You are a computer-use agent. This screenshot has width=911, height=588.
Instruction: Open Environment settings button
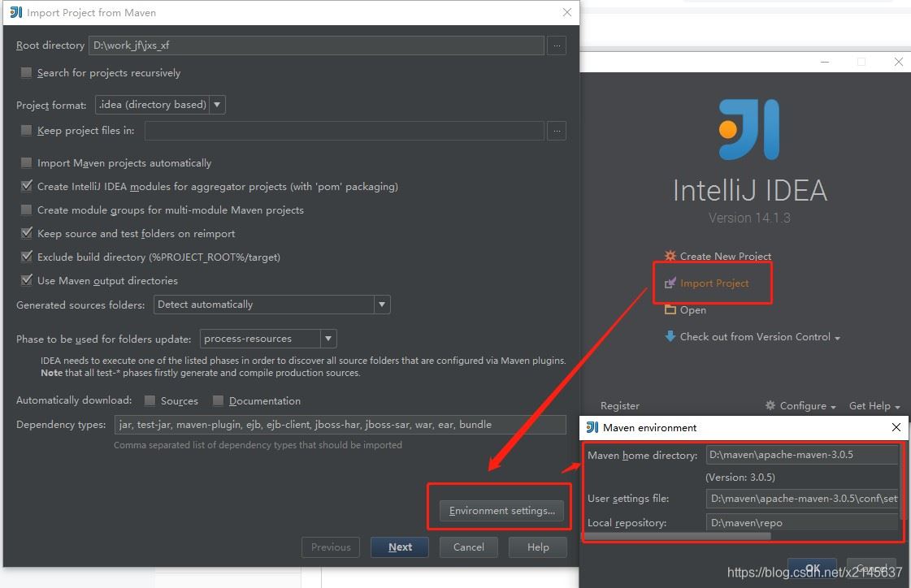point(502,510)
